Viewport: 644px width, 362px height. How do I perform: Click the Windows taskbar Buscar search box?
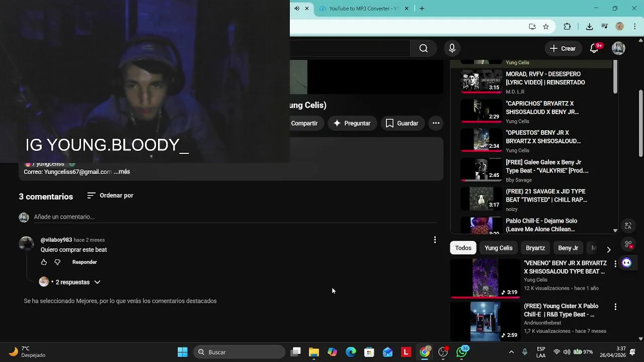(239, 352)
